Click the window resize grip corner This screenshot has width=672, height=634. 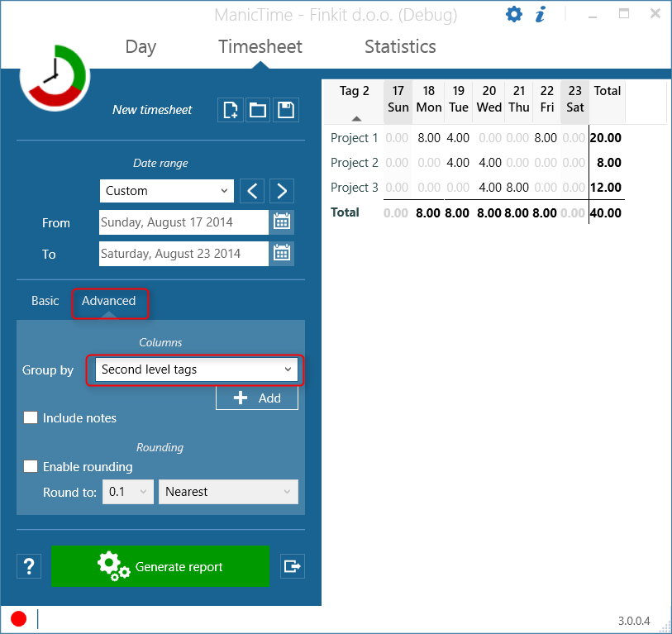665,627
